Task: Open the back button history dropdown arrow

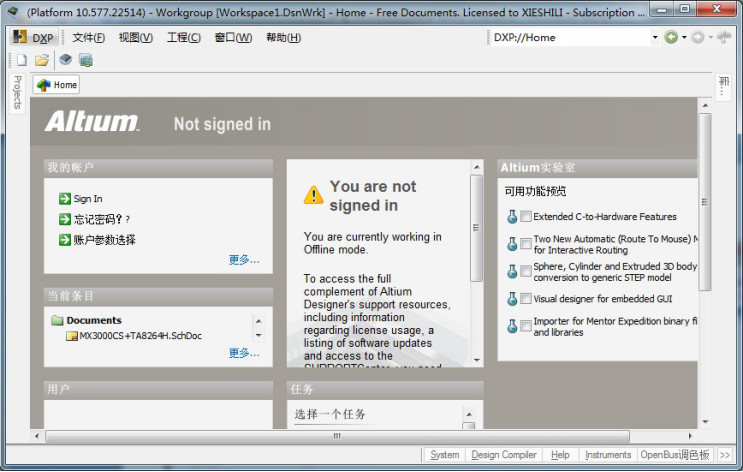Action: [x=684, y=37]
